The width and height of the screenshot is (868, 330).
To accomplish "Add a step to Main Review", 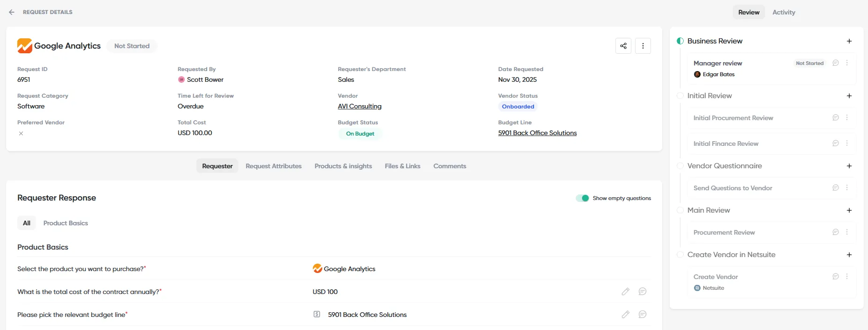I will pyautogui.click(x=849, y=210).
